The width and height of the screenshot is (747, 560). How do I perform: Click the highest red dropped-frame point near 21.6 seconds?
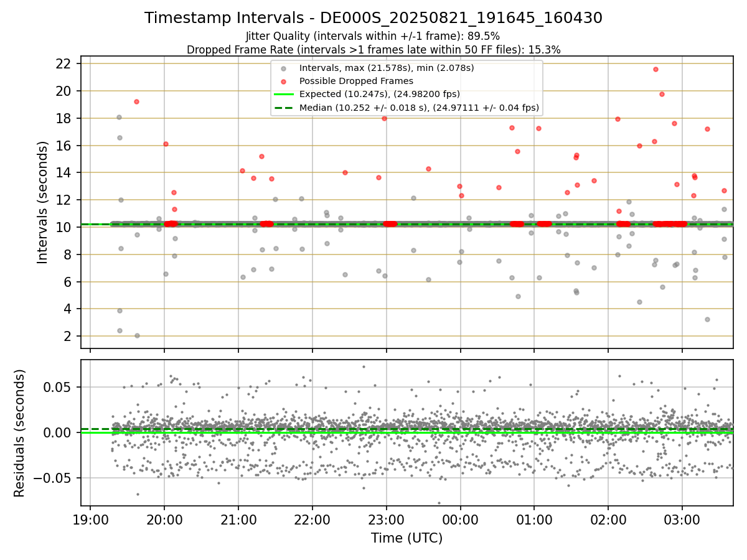click(655, 69)
